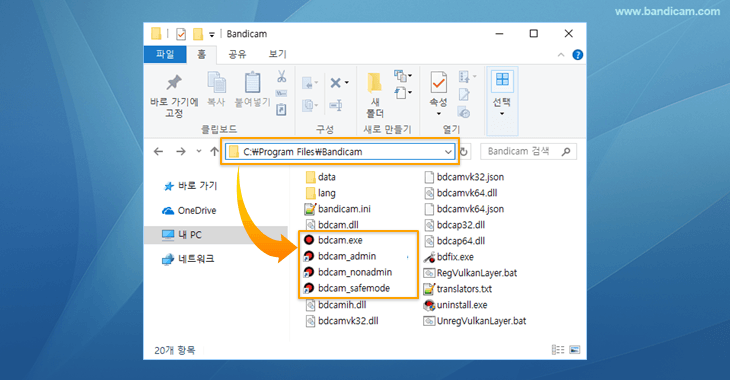This screenshot has width=730, height=380.
Task: Click the Delete X icon in ribbon
Action: pyautogui.click(x=335, y=83)
